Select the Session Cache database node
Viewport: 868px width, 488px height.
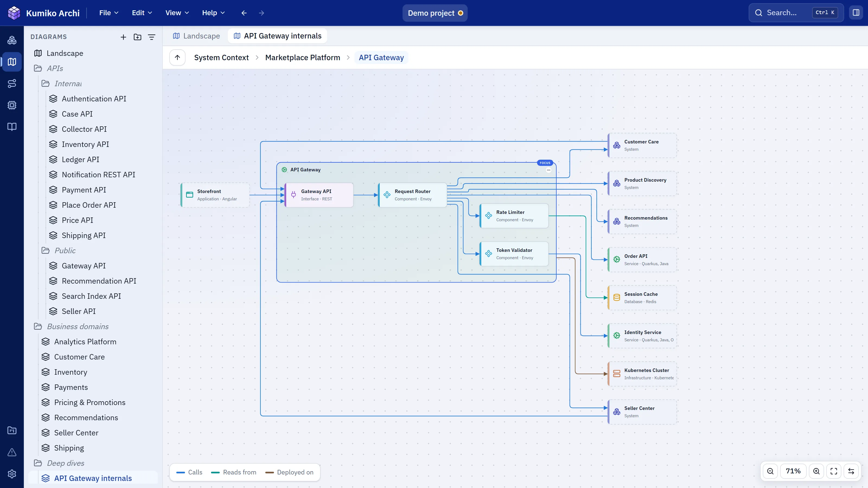642,298
